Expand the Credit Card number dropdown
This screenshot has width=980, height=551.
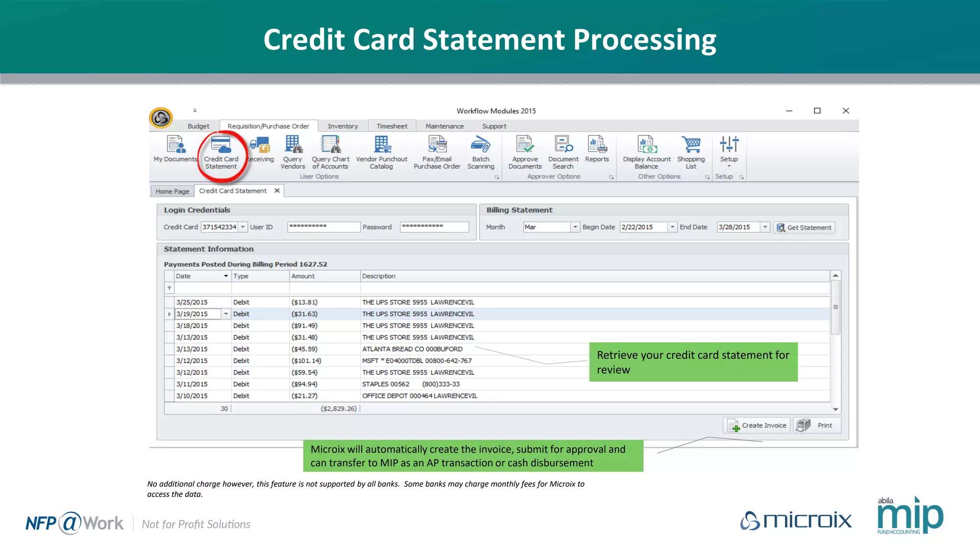point(243,227)
